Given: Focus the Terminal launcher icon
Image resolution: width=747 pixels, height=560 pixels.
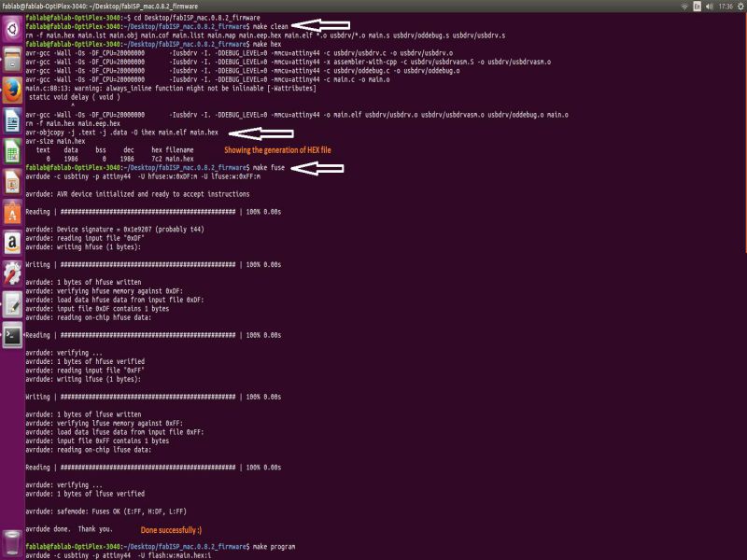Looking at the screenshot, I should pyautogui.click(x=12, y=335).
